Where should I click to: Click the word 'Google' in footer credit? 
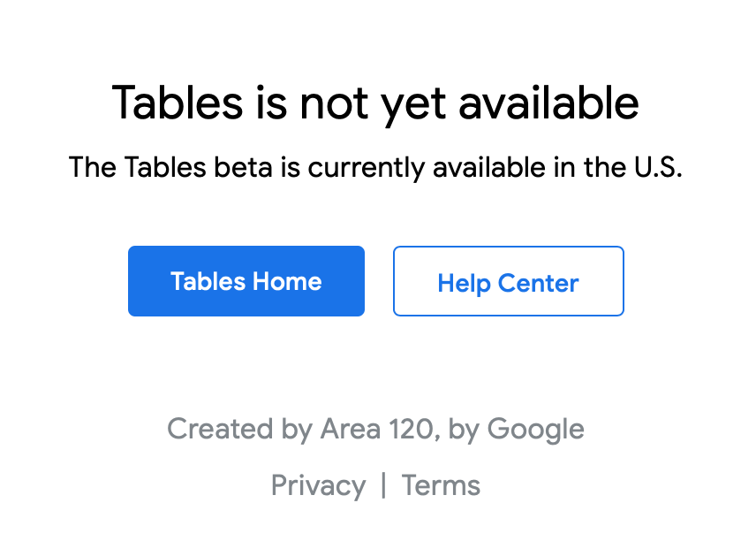[536, 430]
